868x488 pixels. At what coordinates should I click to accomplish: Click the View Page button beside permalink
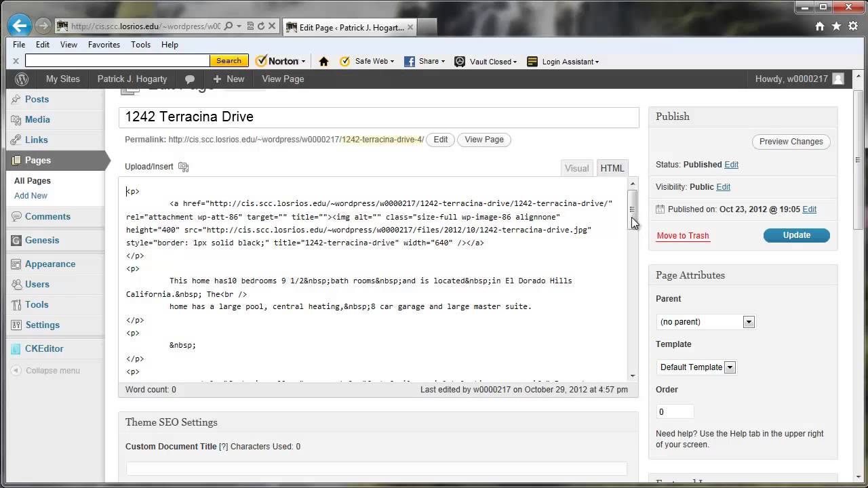point(484,140)
